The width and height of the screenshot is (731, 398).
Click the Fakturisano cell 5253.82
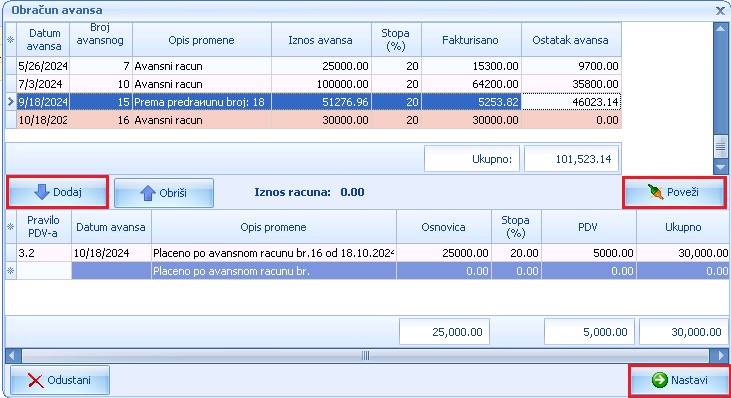tap(471, 102)
